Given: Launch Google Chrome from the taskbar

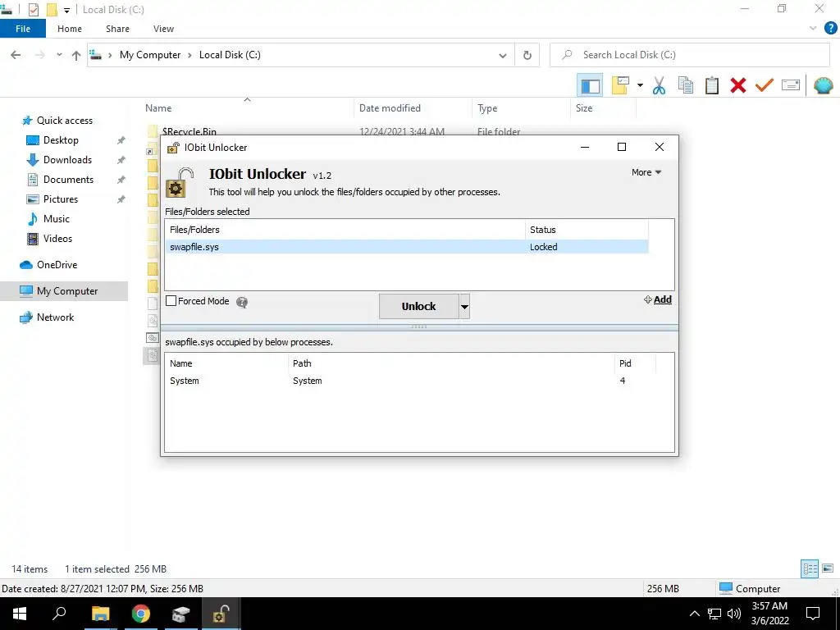Looking at the screenshot, I should pyautogui.click(x=141, y=614).
